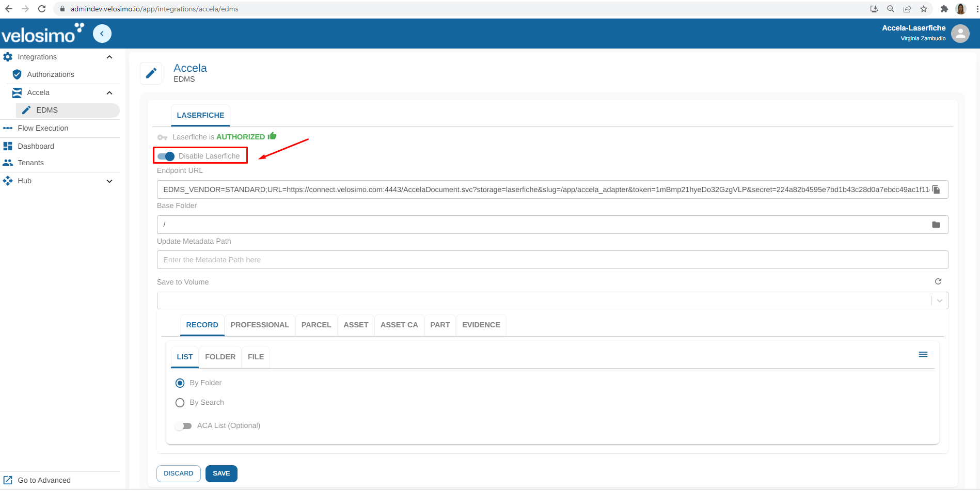Click the thumbs-up authorized icon
980x491 pixels.
pyautogui.click(x=272, y=136)
